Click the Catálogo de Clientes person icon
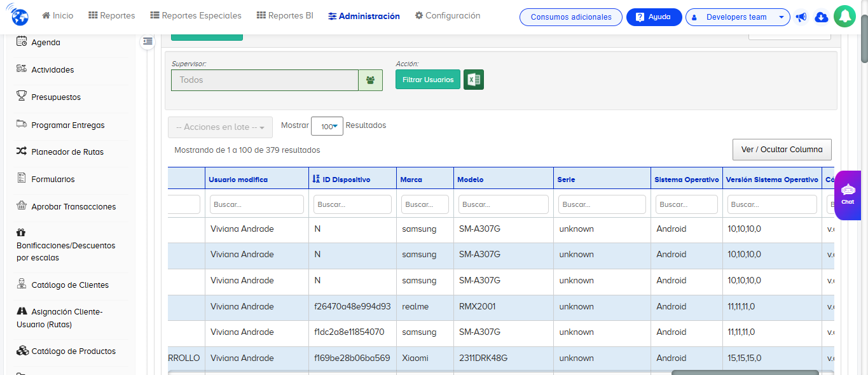 pos(22,284)
